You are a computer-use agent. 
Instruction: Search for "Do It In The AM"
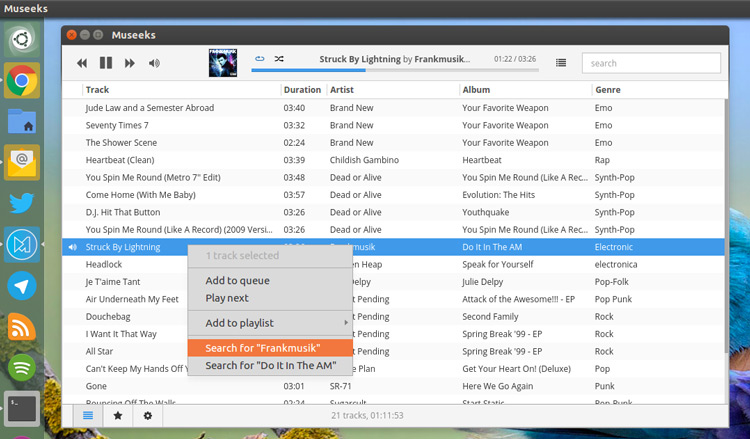tap(270, 366)
